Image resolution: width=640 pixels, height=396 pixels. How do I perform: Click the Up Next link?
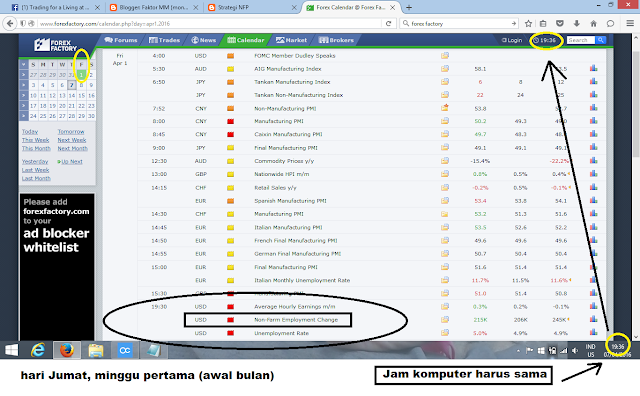(x=72, y=162)
